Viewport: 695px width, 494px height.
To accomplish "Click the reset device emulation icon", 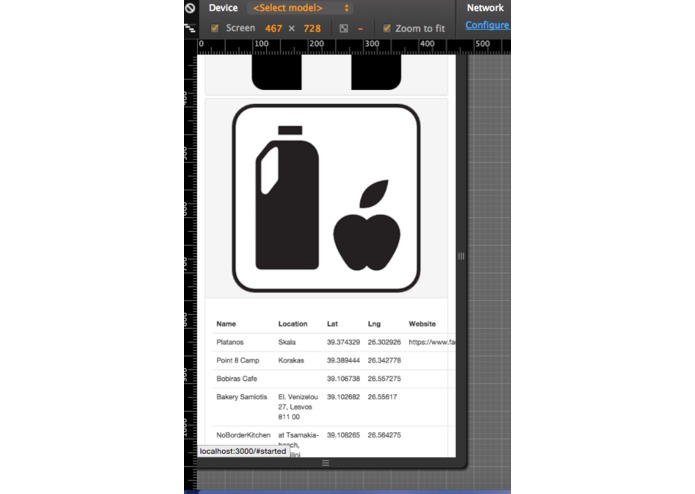I will pyautogui.click(x=190, y=8).
